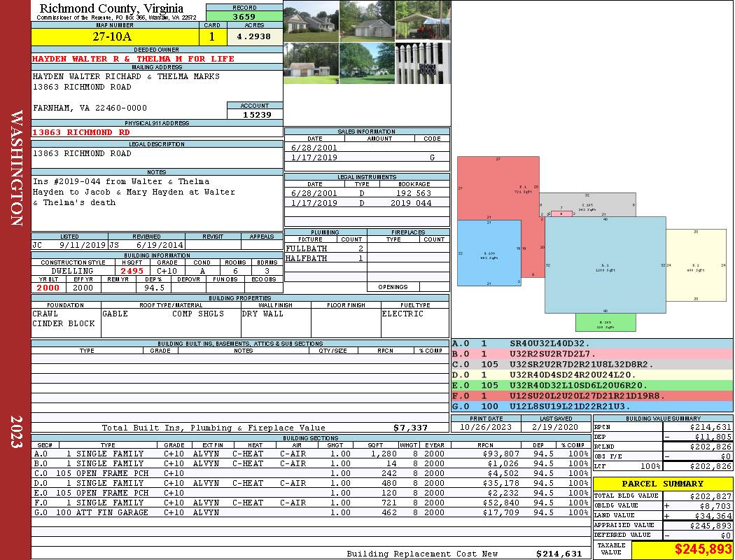Image resolution: width=735 pixels, height=560 pixels.
Task: Select book/page 192 563 in Legal Instruments
Action: (x=414, y=193)
